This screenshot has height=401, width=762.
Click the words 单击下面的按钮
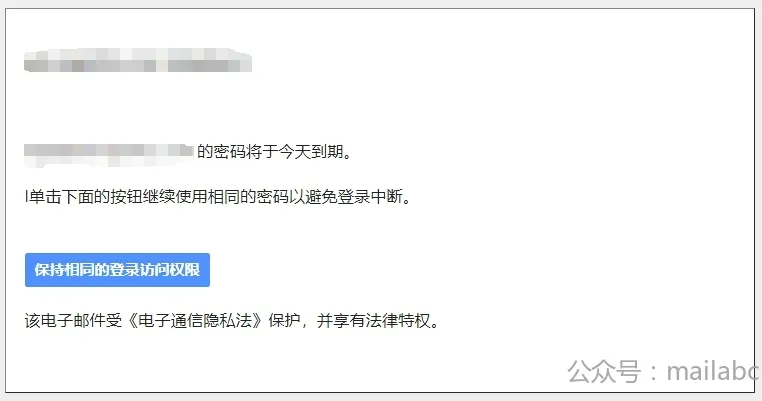click(x=86, y=197)
